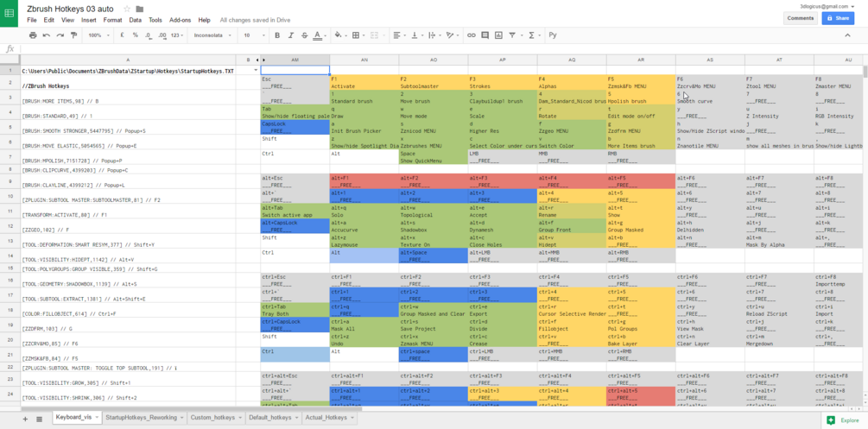Viewport: 868px width, 429px height.
Task: Open the Format menu
Action: [x=112, y=20]
